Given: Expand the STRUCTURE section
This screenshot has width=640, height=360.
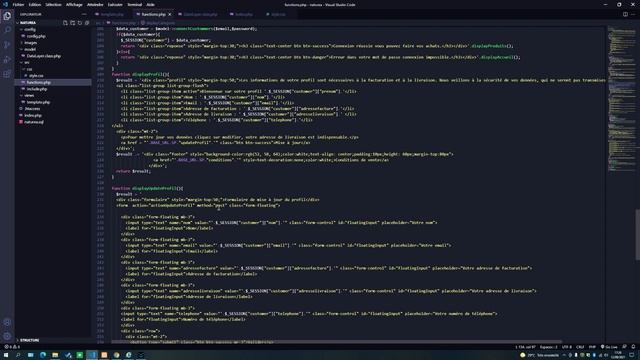Looking at the screenshot, I should click(29, 340).
